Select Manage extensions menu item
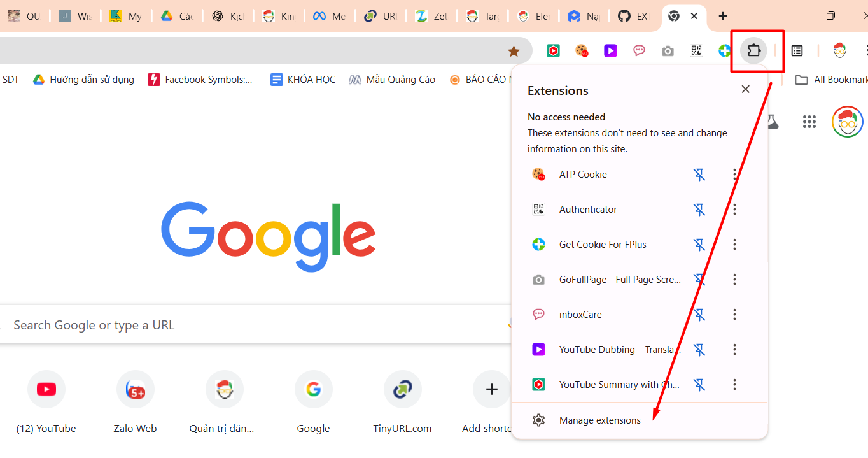 pos(599,420)
